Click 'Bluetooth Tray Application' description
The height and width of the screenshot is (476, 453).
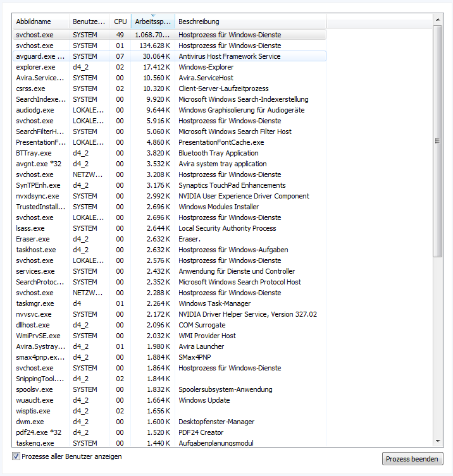pos(218,153)
